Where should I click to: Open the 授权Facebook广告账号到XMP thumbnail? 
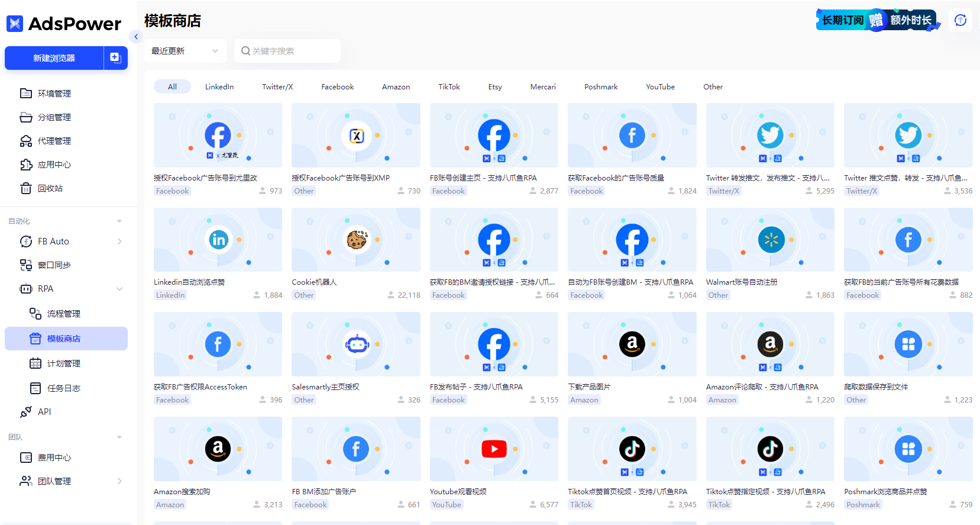(356, 135)
